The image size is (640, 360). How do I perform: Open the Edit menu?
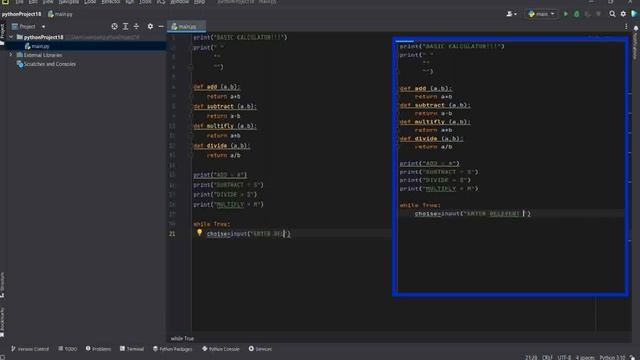(x=33, y=2)
